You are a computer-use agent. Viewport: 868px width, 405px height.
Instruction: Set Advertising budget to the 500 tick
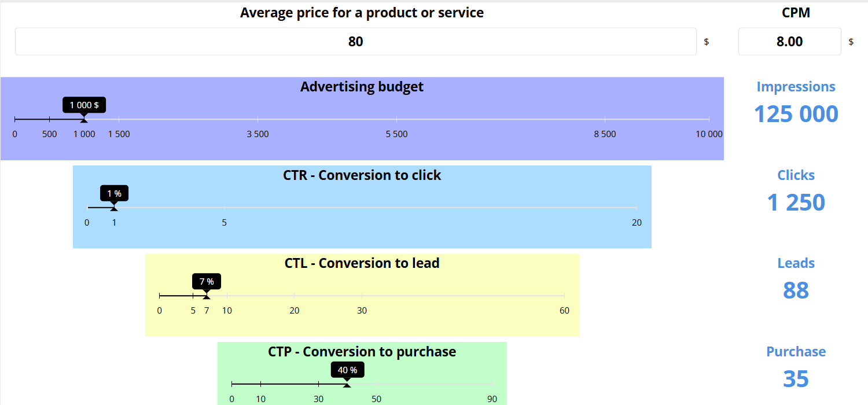click(49, 119)
